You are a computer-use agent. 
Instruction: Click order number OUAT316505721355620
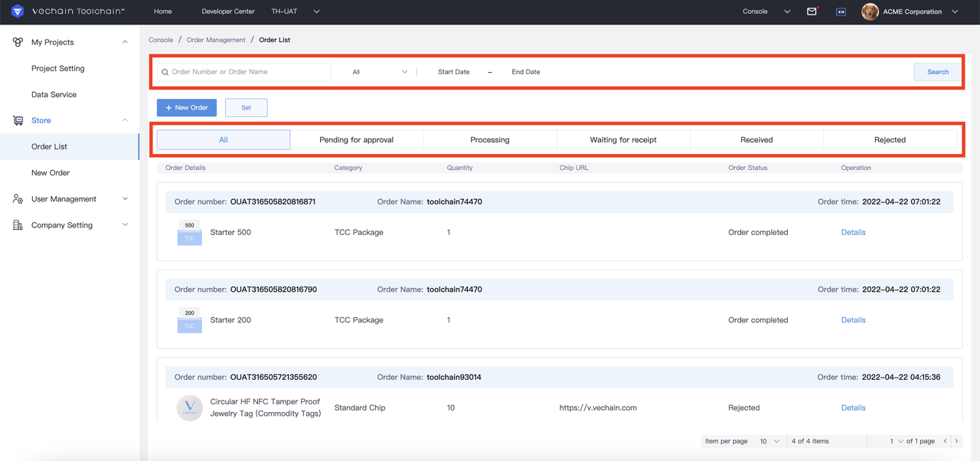273,378
